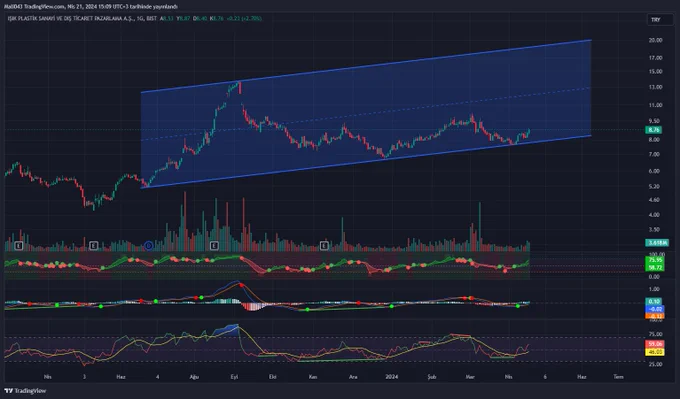Click the 5.20 price scale label
680x399 pixels.
point(654,186)
